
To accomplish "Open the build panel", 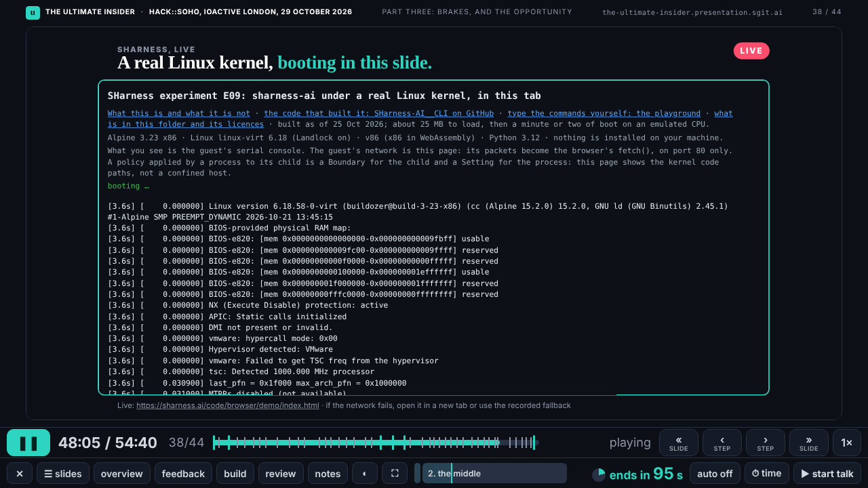I will (235, 473).
